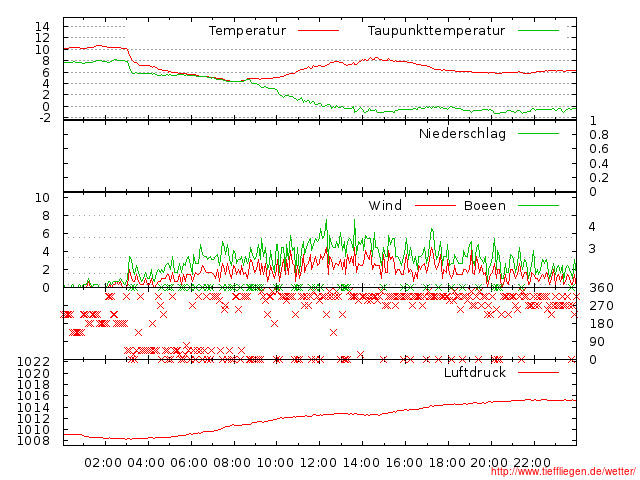Click the 04:00 time axis label
This screenshot has height=480, width=640.
point(146,463)
